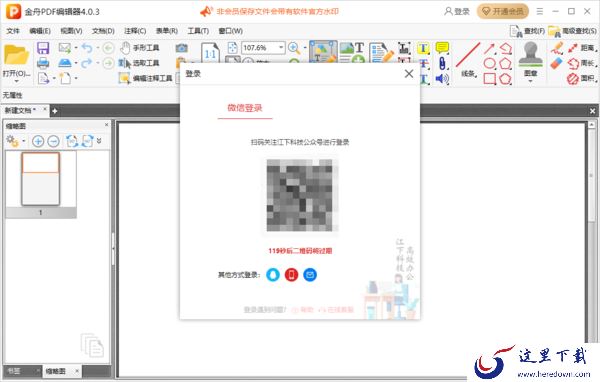
Task: Open the hamburger menu in title bar
Action: click(x=540, y=11)
